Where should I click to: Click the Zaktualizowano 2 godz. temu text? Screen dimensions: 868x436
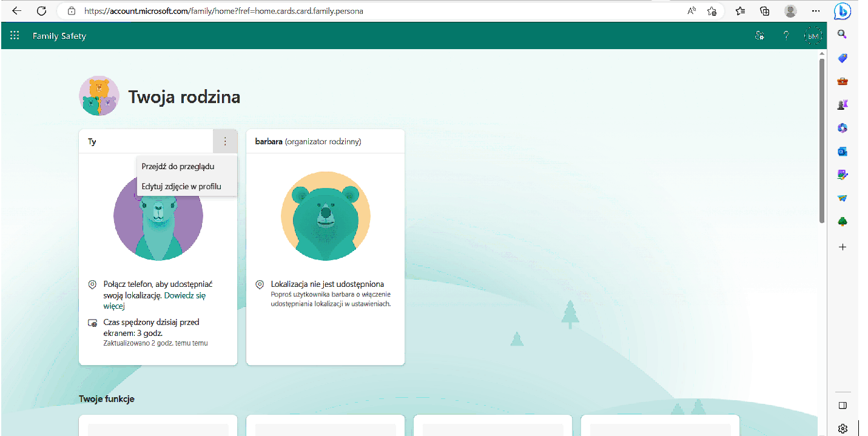point(155,343)
